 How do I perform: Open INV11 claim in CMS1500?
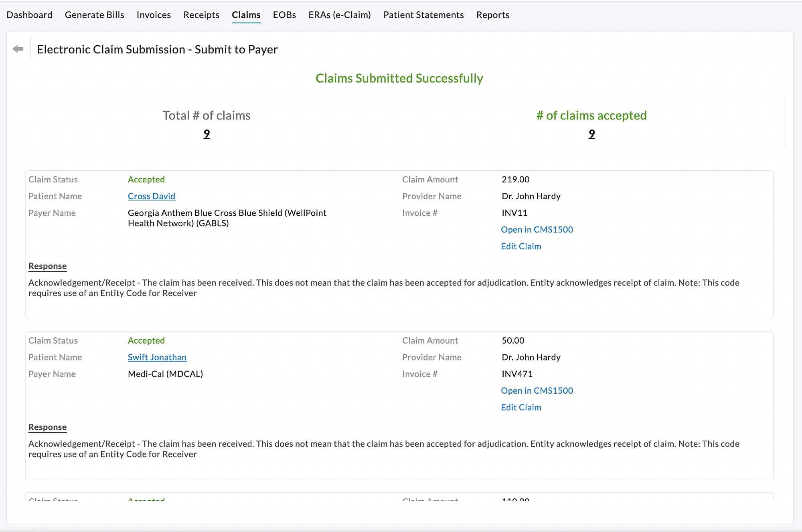coord(537,230)
